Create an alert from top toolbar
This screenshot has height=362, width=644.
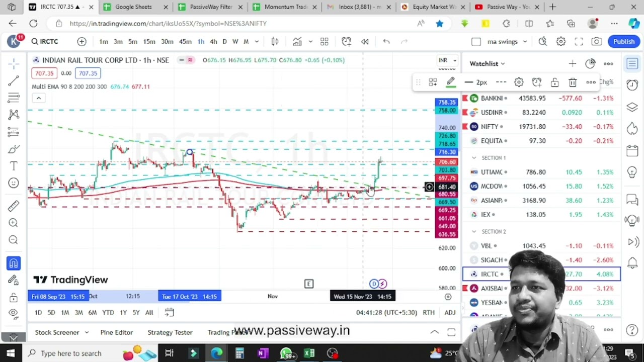pos(346,42)
